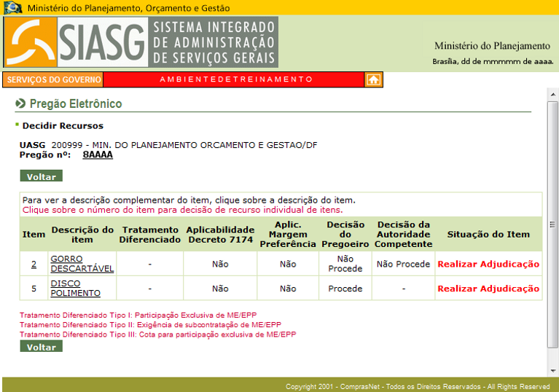
Task: Click item number 5 cell
Action: tap(34, 289)
